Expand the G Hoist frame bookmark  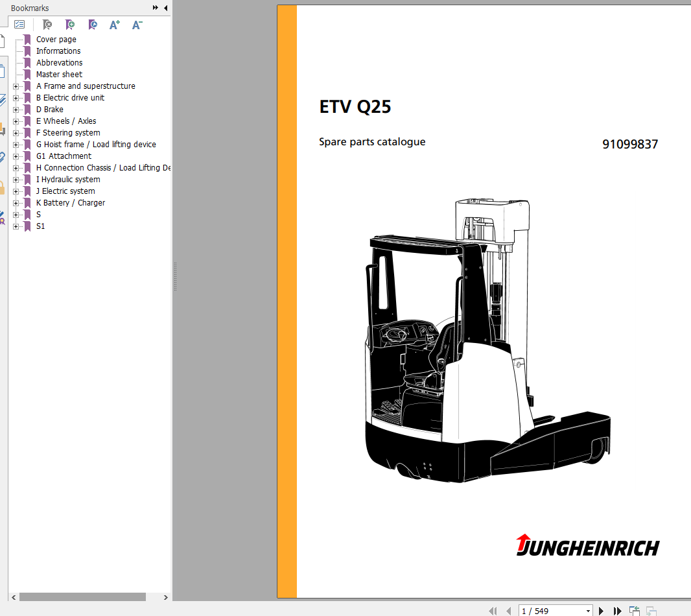point(16,145)
